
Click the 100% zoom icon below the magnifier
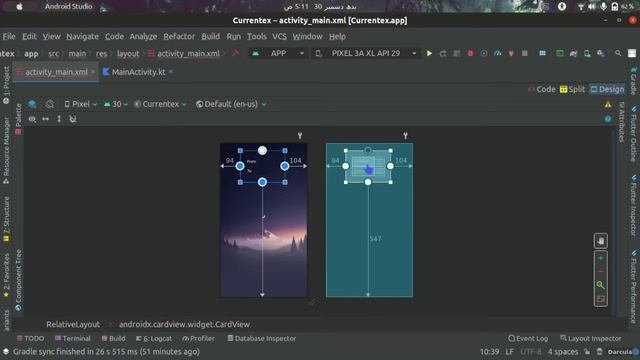[600, 299]
